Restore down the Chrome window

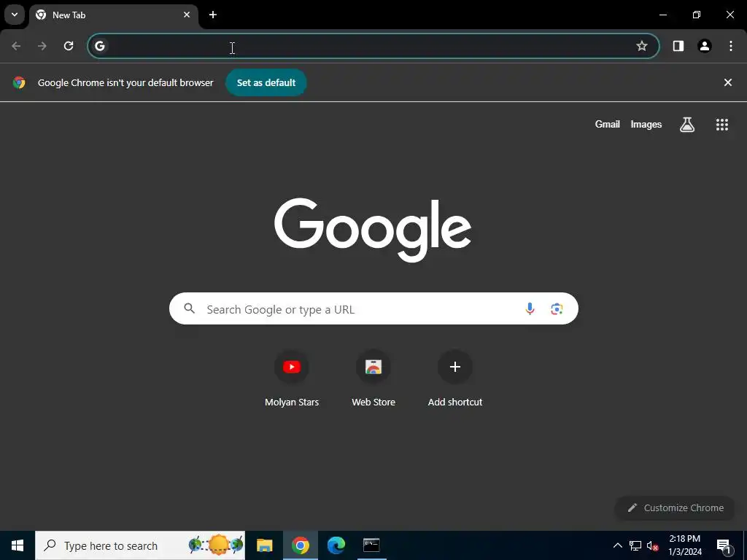point(697,15)
